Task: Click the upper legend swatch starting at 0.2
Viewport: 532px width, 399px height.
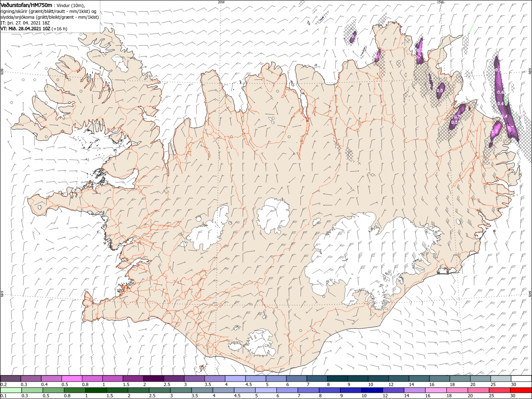Action: click(10, 379)
